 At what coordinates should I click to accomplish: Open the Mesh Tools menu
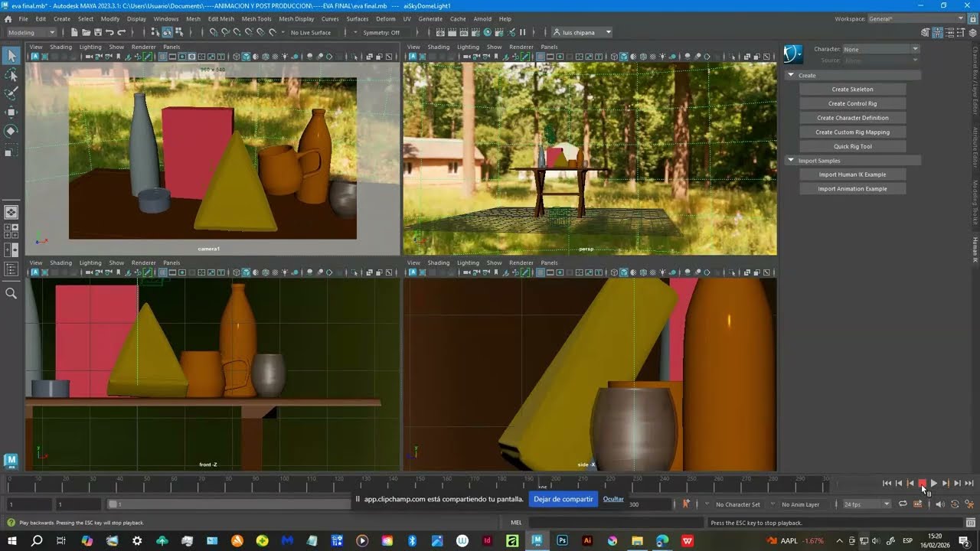coord(256,18)
